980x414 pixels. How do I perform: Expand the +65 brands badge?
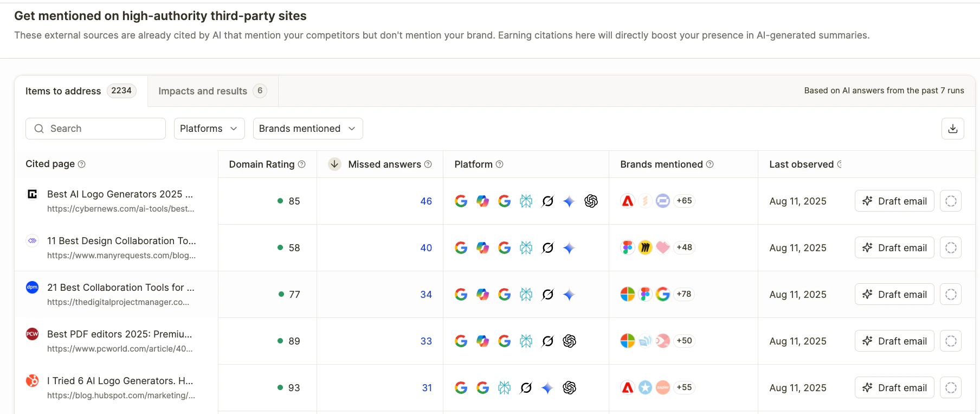pyautogui.click(x=684, y=201)
